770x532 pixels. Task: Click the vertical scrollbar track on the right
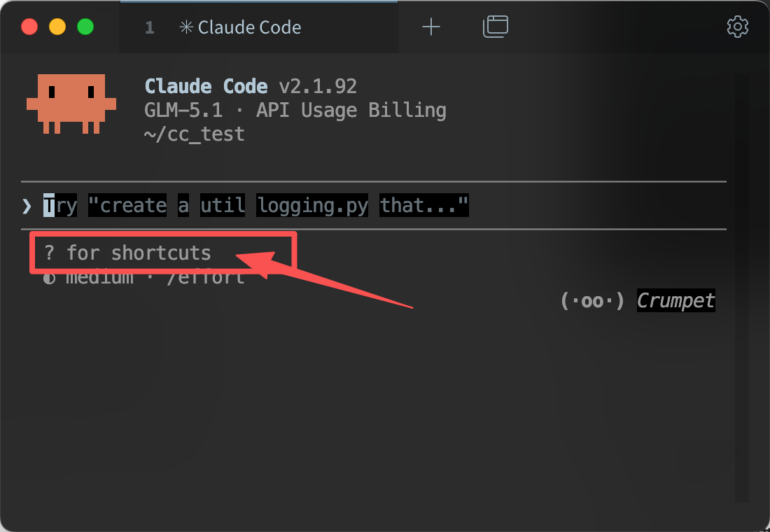pos(742,288)
